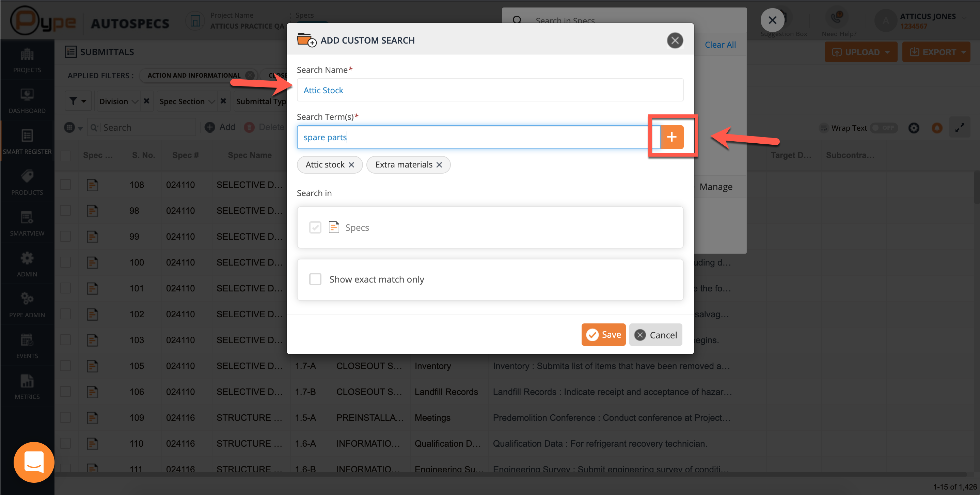Remove the Extra materials term chip
Screen dimensions: 980x495
[x=439, y=165]
